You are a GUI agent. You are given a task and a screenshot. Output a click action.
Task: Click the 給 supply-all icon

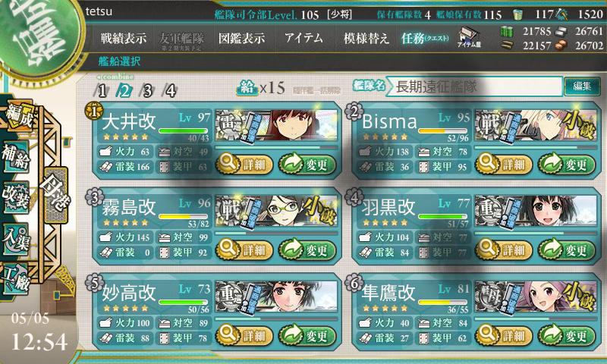pos(247,87)
